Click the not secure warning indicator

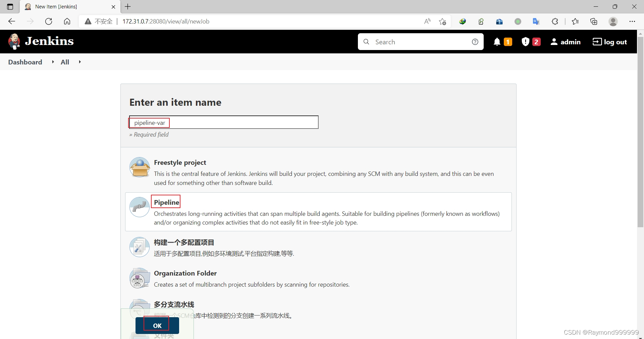coord(99,21)
